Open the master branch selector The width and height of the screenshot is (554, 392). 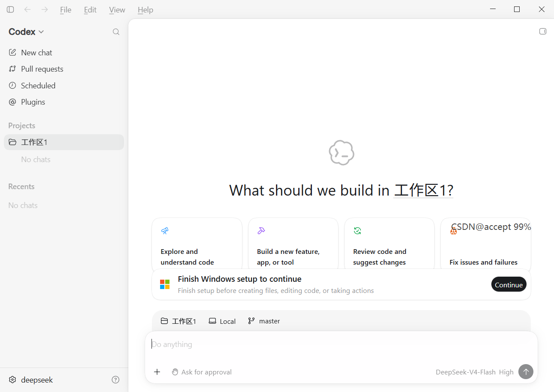coord(264,321)
